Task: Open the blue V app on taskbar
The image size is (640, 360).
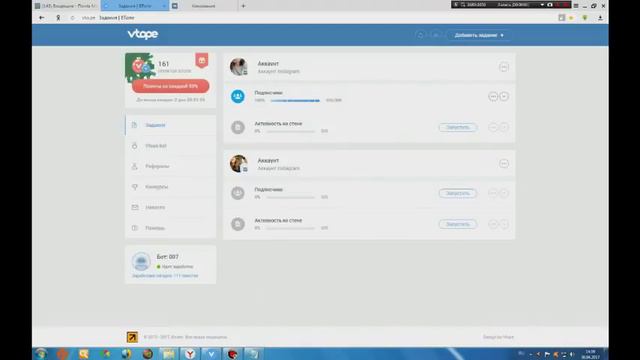Action: click(x=211, y=353)
